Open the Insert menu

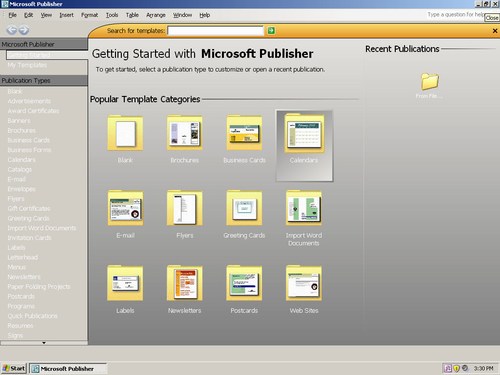66,15
